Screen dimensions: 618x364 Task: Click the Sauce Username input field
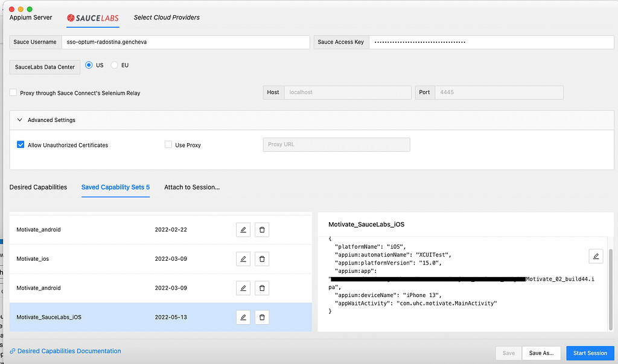coord(186,42)
